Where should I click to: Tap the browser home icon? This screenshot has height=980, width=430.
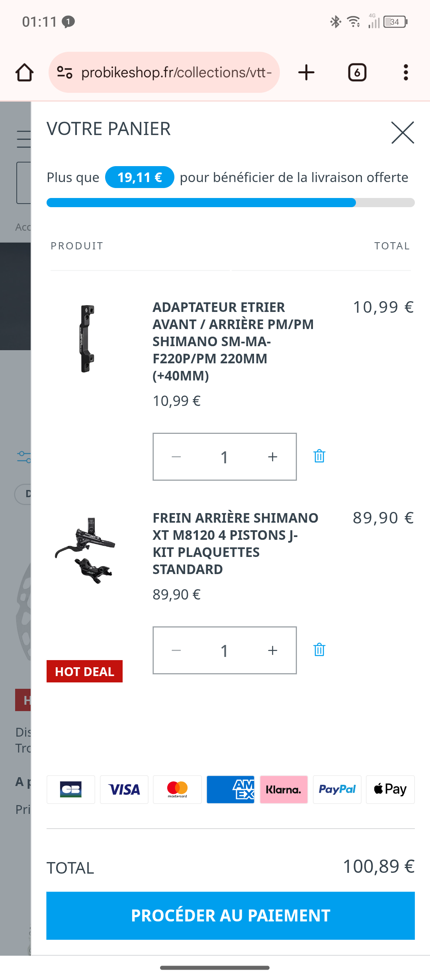click(x=24, y=73)
